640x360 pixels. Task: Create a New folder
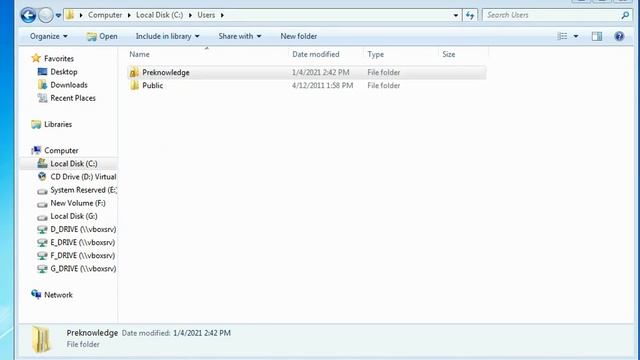pos(298,36)
